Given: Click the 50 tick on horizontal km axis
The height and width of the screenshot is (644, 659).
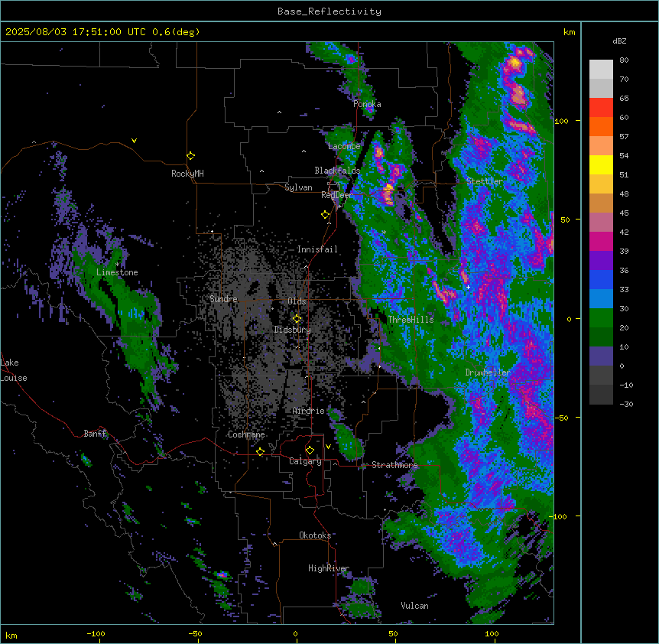Looking at the screenshot, I should click(393, 633).
